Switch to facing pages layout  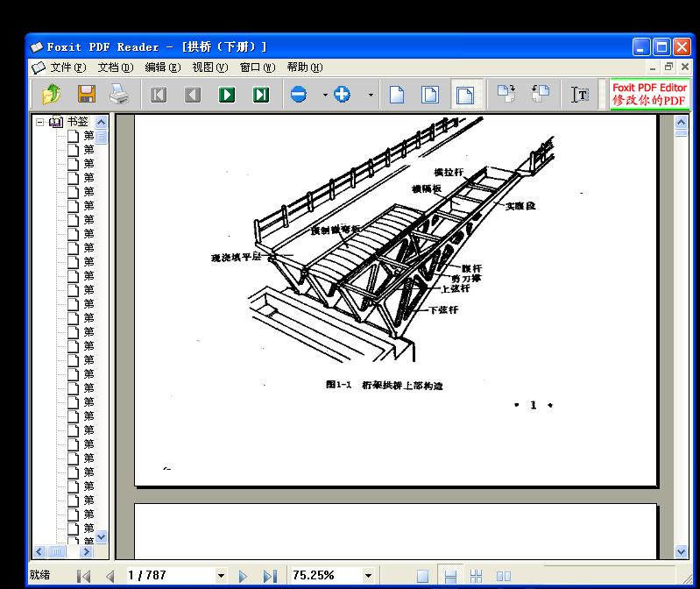click(504, 576)
